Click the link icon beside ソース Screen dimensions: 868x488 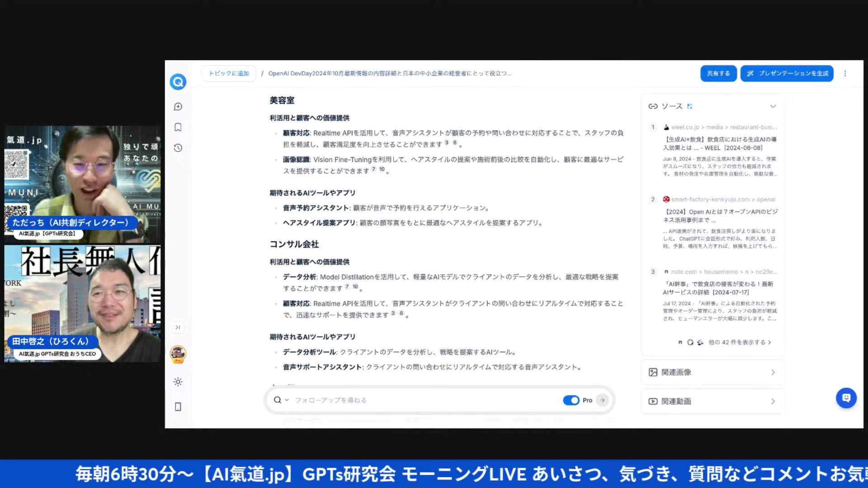point(653,106)
